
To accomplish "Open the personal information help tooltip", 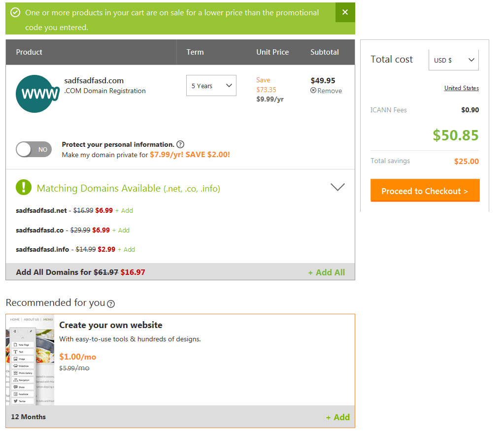I will pos(180,144).
